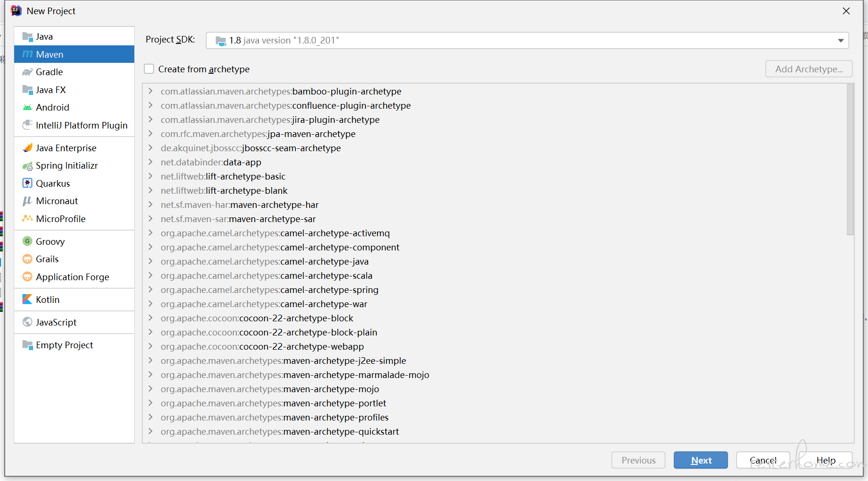The image size is (868, 481).
Task: Click the IntelliJ Platform Plugin icon
Action: point(27,125)
